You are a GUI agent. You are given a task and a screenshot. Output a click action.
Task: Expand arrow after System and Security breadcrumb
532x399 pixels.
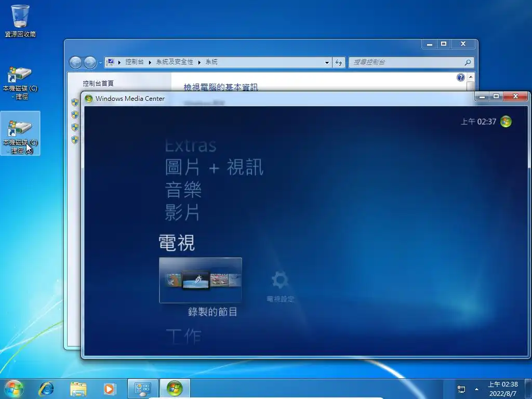pyautogui.click(x=199, y=62)
